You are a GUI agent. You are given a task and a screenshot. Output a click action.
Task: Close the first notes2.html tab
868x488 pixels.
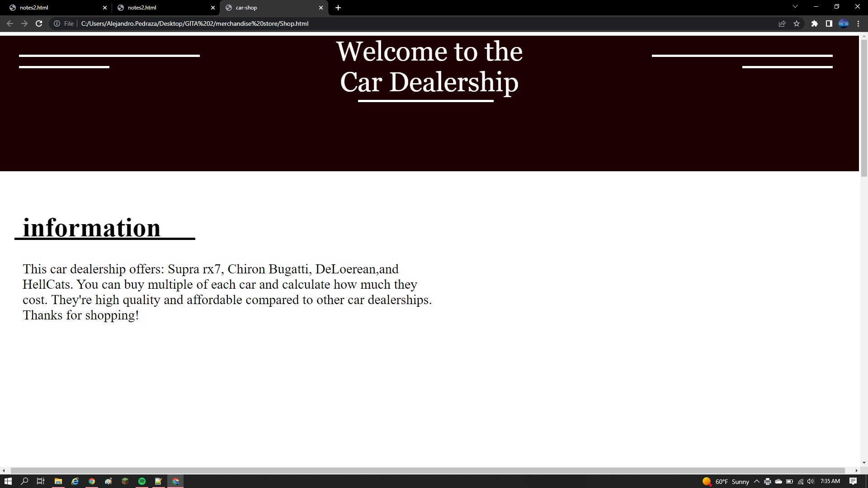click(105, 8)
